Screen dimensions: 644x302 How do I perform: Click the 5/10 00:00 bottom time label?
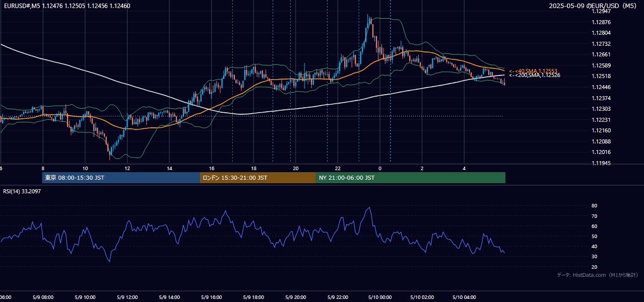point(380,297)
